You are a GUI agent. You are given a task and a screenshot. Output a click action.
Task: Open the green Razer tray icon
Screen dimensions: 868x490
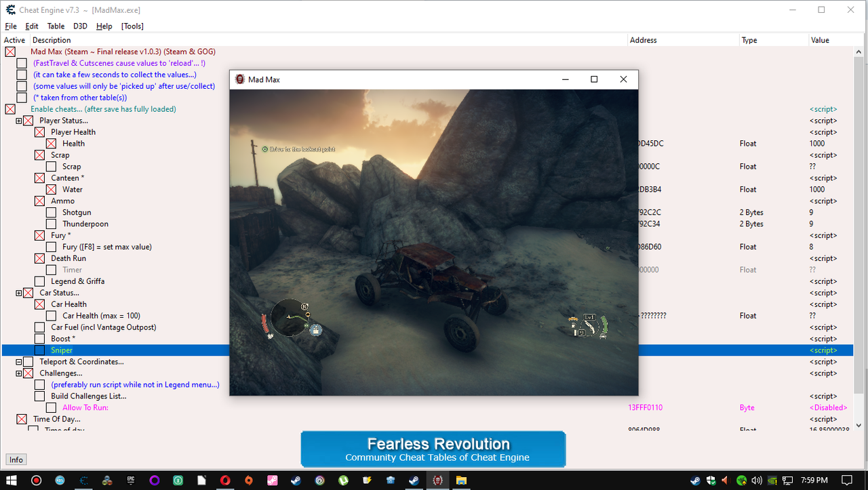(x=742, y=481)
